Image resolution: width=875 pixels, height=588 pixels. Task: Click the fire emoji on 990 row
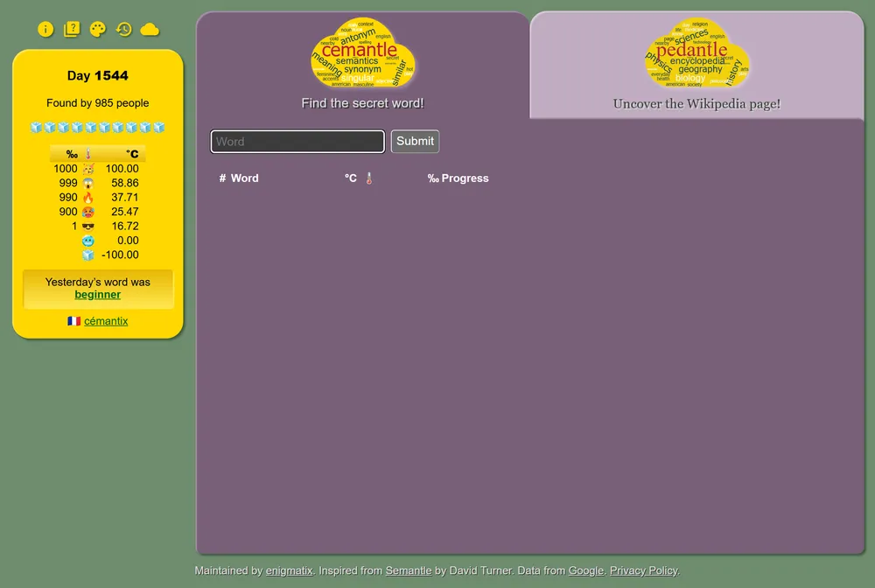coord(88,198)
